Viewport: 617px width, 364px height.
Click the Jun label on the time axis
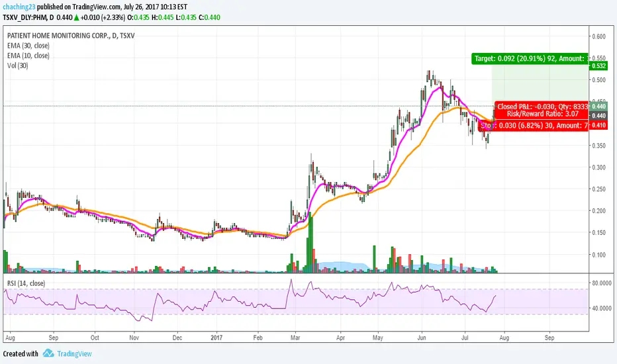[x=422, y=338]
